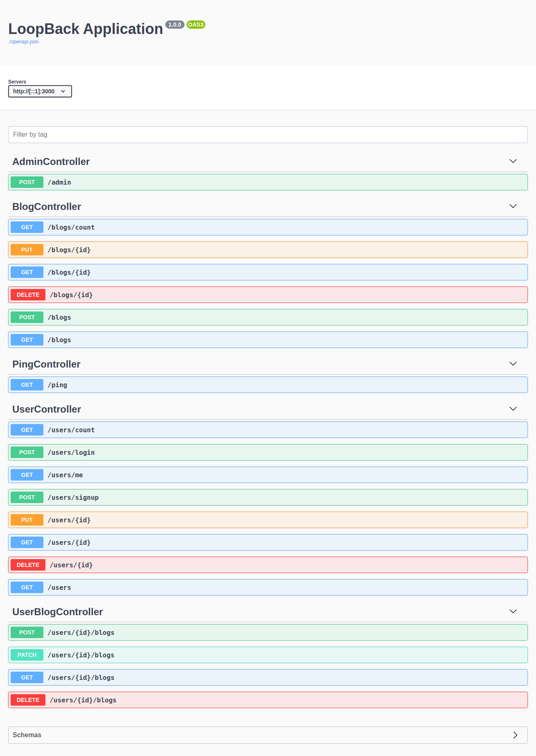Collapse UserController section chevron

tap(513, 409)
